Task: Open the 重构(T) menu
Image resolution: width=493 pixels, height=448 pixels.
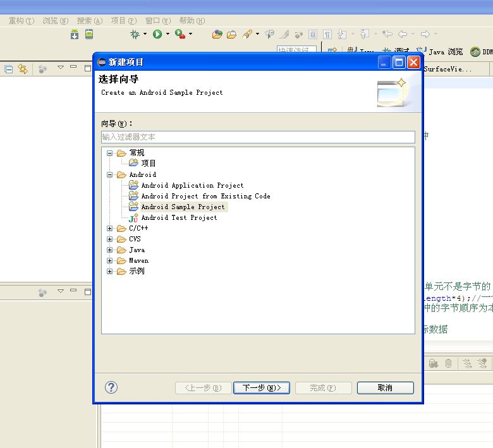Action: coord(21,21)
